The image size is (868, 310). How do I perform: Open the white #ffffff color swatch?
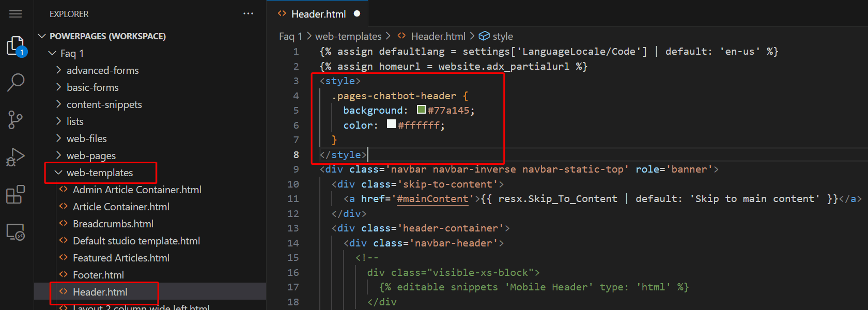[391, 124]
